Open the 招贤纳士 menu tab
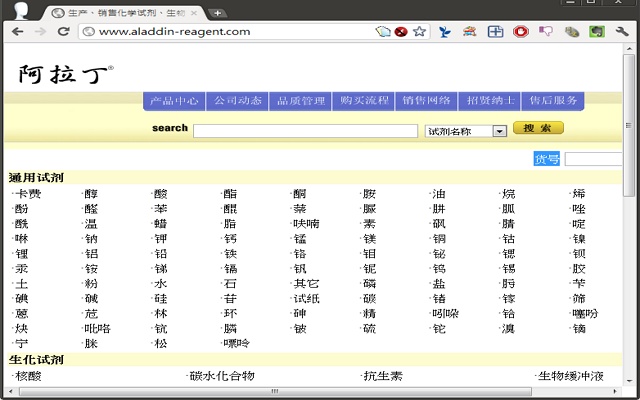640x400 pixels. (x=490, y=101)
